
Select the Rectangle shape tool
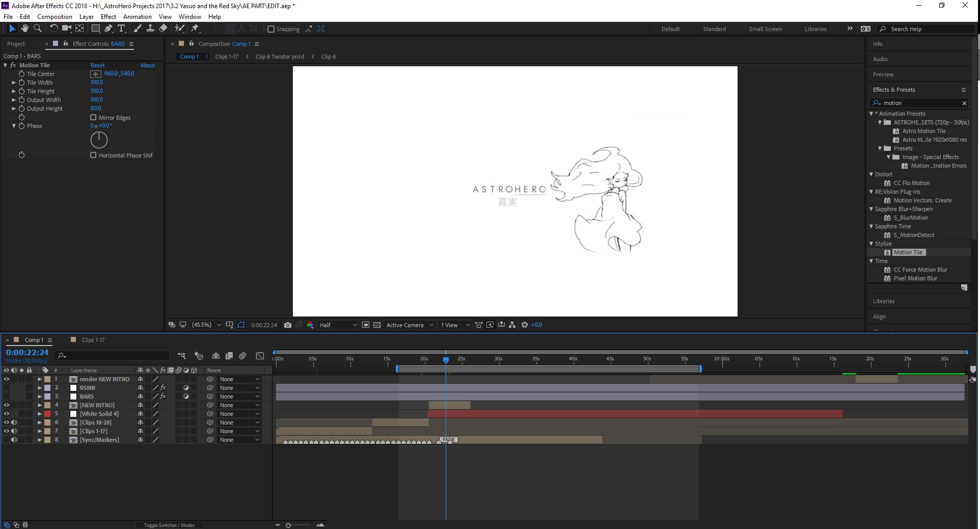point(95,29)
